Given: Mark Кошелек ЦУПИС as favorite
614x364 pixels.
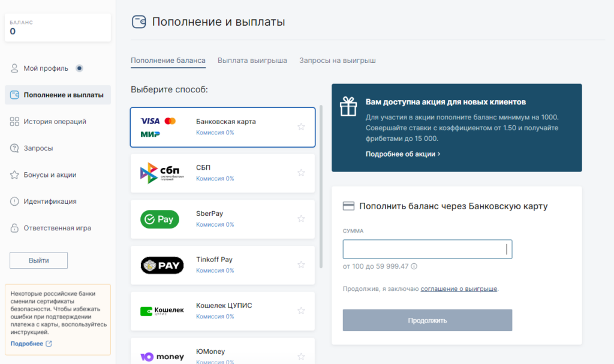Looking at the screenshot, I should (301, 311).
